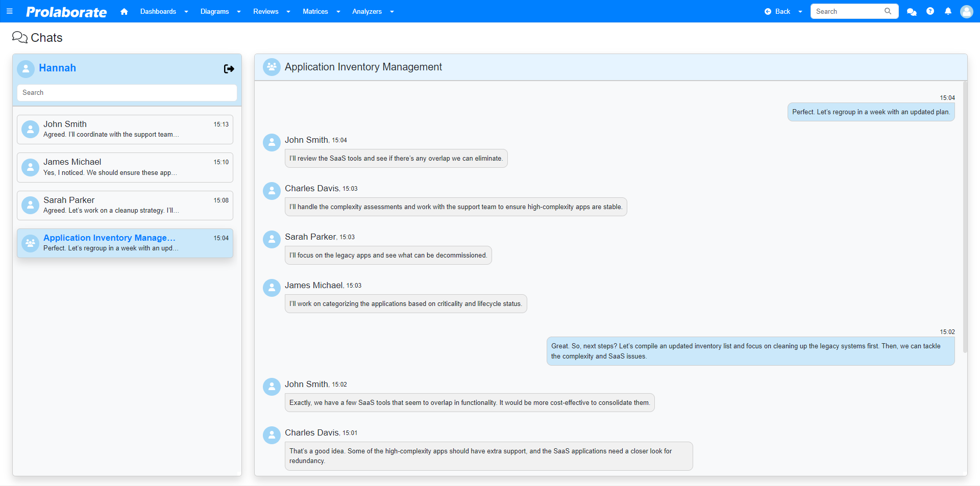Click the chat list search field
This screenshot has width=980, height=486.
pos(127,93)
